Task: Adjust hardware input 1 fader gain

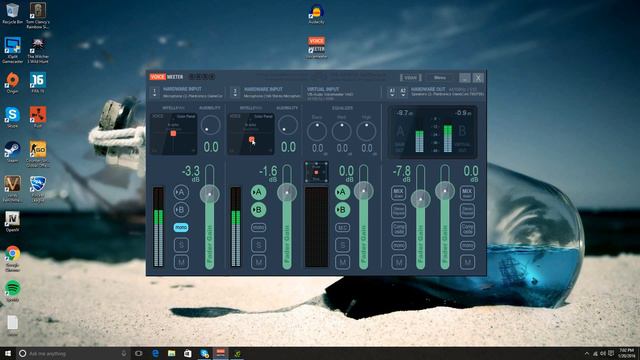Action: coord(210,194)
